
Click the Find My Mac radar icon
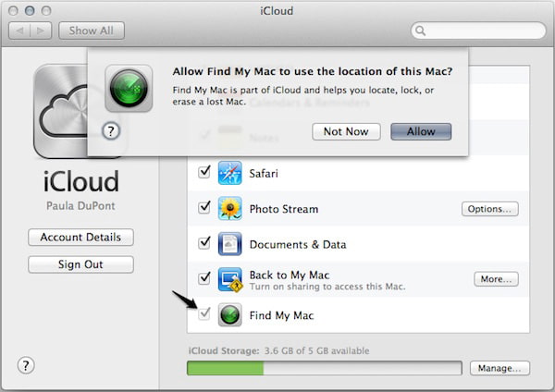pos(229,315)
